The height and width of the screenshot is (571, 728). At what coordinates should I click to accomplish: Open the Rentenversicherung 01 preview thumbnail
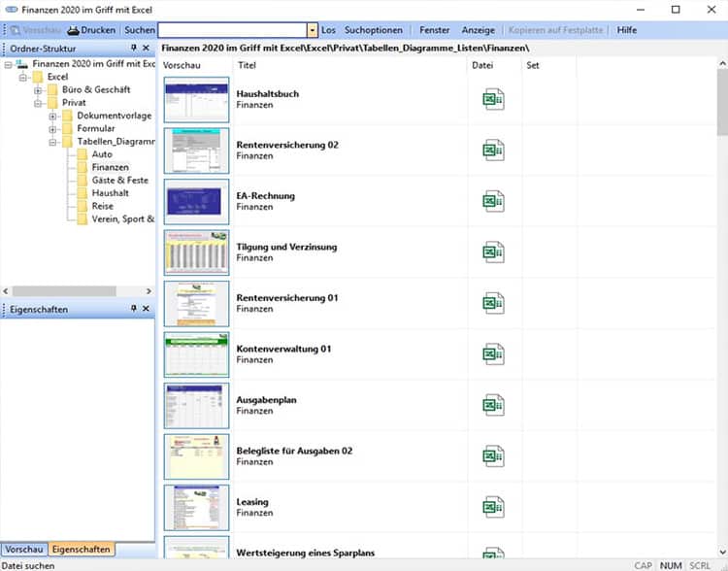pyautogui.click(x=196, y=303)
